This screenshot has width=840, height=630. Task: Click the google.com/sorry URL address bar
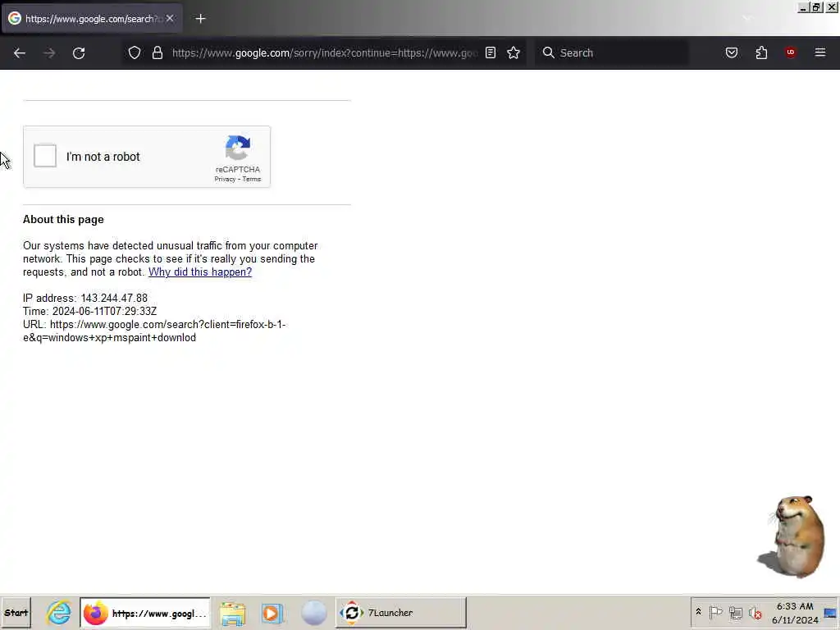tap(324, 52)
